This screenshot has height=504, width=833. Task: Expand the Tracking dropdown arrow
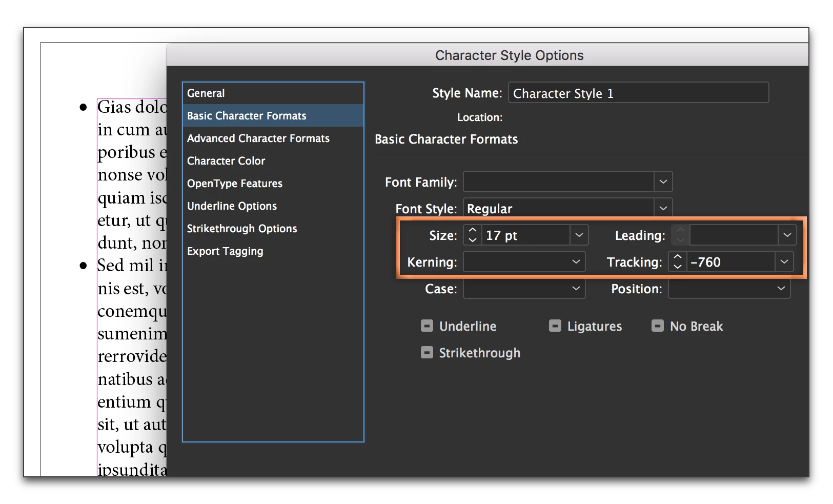[784, 262]
